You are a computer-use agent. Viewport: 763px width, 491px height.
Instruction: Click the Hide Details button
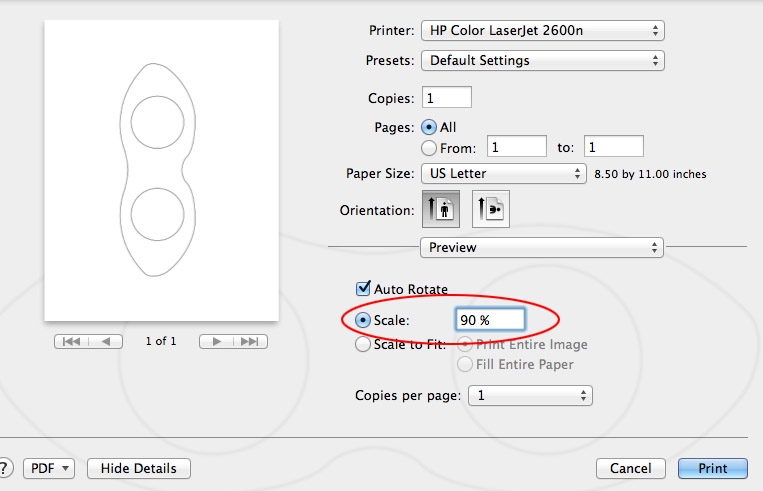(139, 468)
